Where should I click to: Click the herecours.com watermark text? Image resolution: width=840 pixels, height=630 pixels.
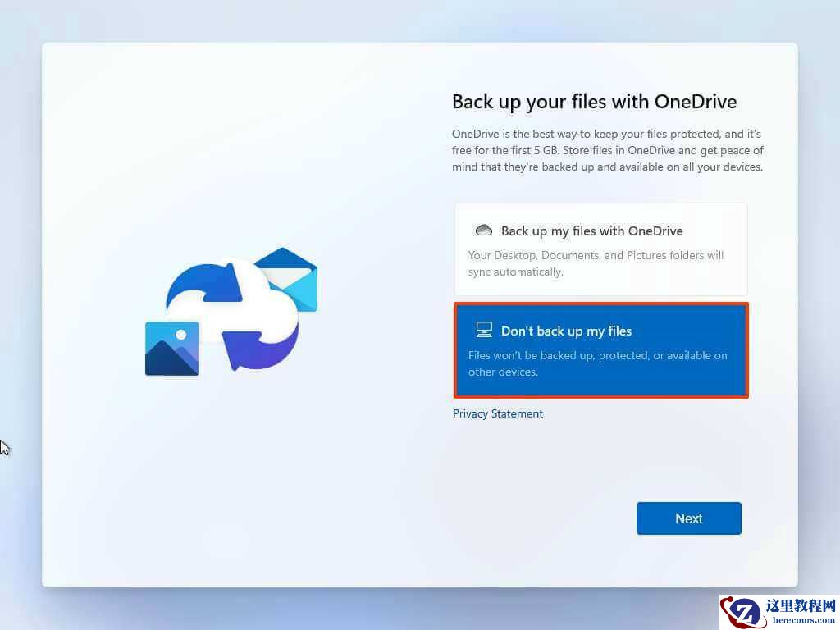point(804,620)
